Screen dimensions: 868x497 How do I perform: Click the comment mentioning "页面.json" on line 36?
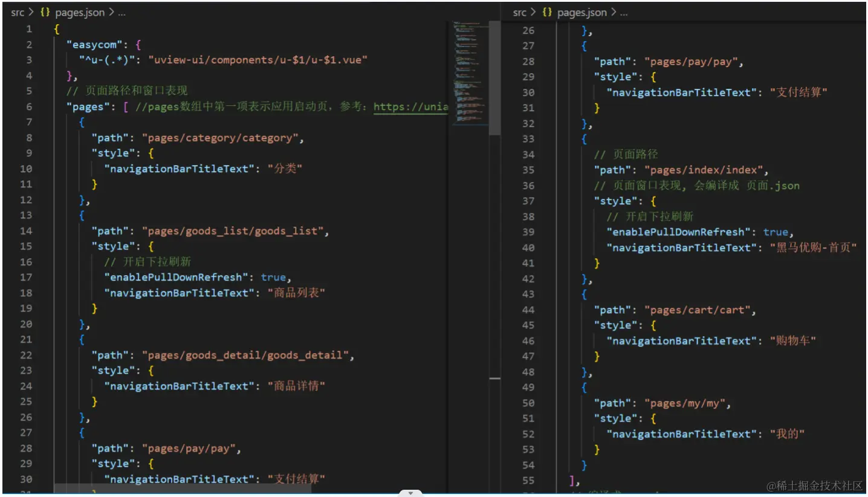[x=696, y=186]
